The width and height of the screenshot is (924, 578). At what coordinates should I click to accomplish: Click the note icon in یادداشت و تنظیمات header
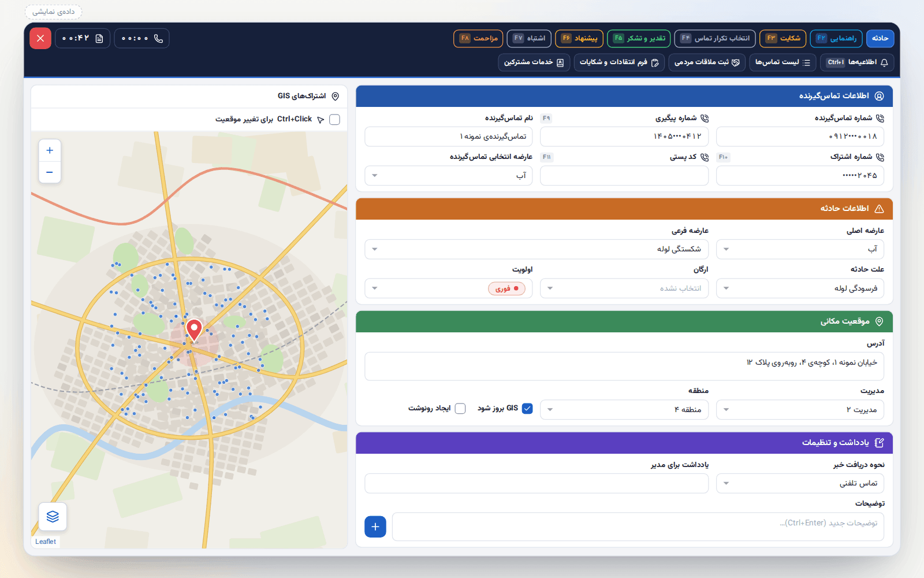[x=879, y=443]
